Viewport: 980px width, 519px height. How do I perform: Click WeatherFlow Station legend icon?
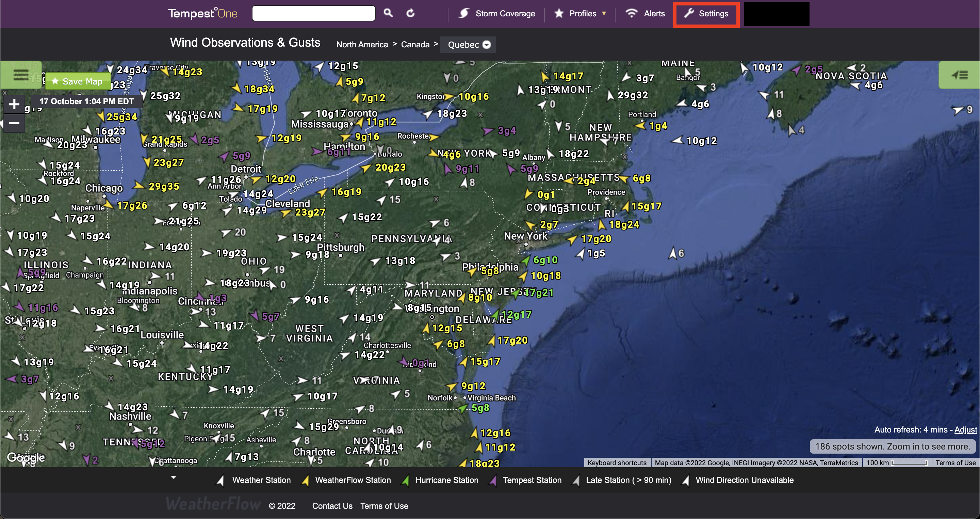305,480
